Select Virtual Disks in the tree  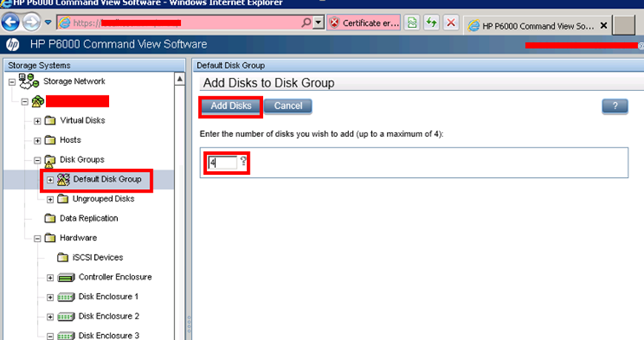(82, 120)
